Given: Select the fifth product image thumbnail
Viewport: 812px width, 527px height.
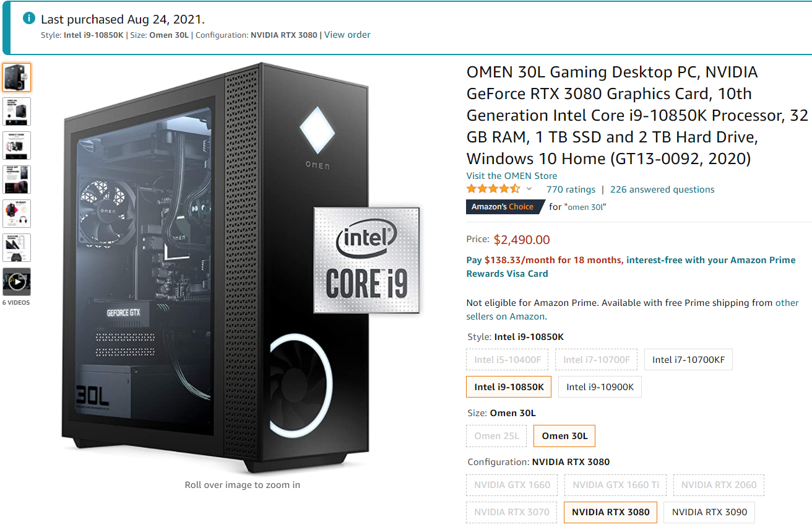Looking at the screenshot, I should [x=17, y=214].
